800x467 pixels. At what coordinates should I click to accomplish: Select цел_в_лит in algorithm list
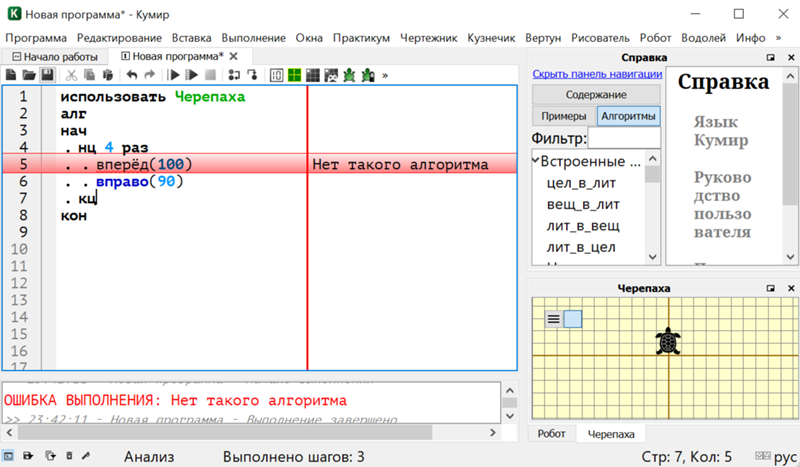click(x=581, y=183)
